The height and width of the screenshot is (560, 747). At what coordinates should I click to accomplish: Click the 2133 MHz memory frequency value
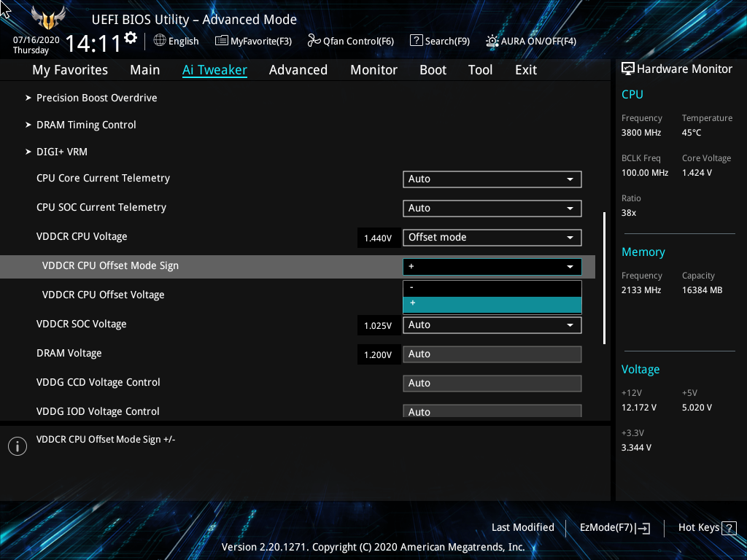click(640, 290)
